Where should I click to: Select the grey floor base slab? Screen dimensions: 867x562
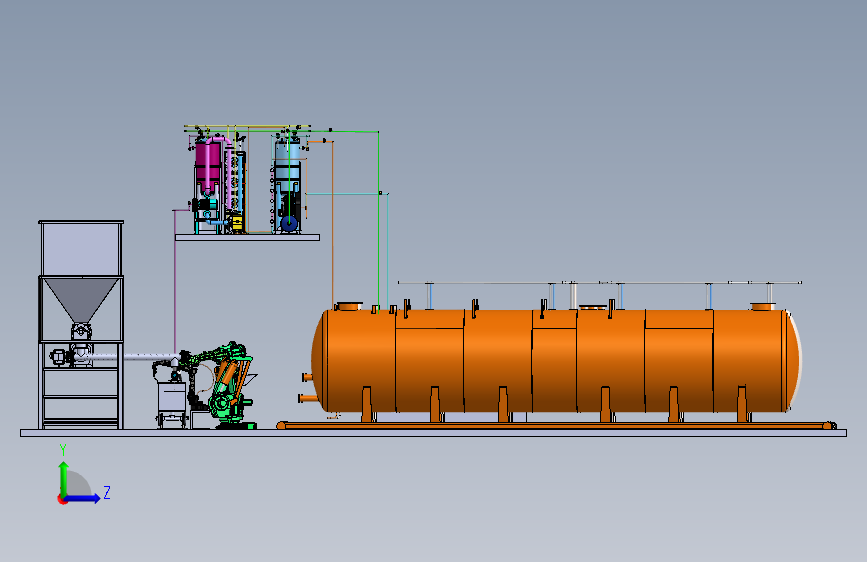tap(434, 433)
